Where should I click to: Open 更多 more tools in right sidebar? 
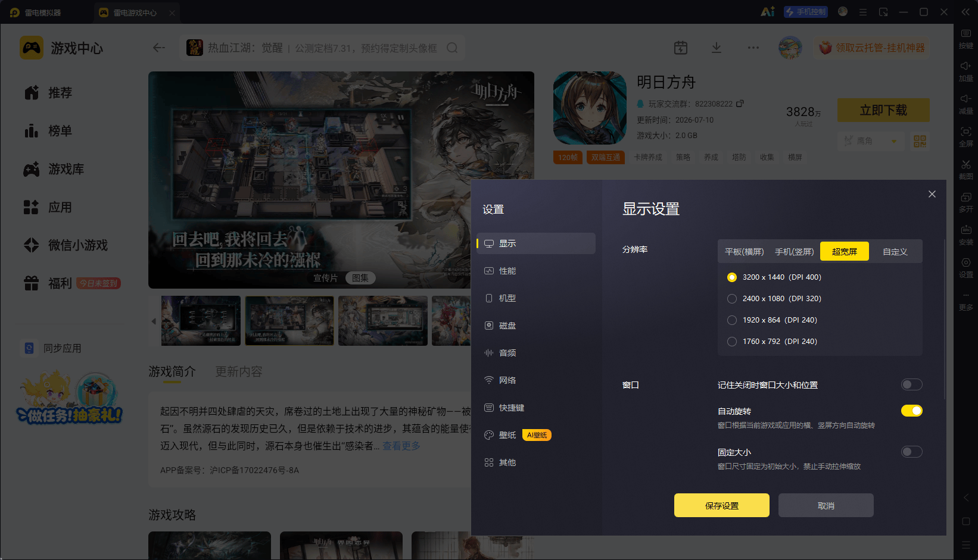965,301
